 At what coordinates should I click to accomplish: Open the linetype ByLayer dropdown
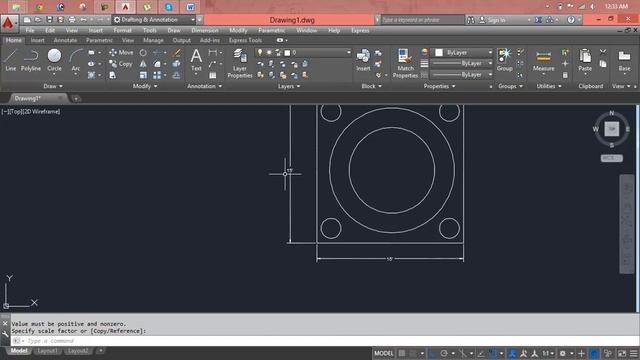click(x=463, y=75)
